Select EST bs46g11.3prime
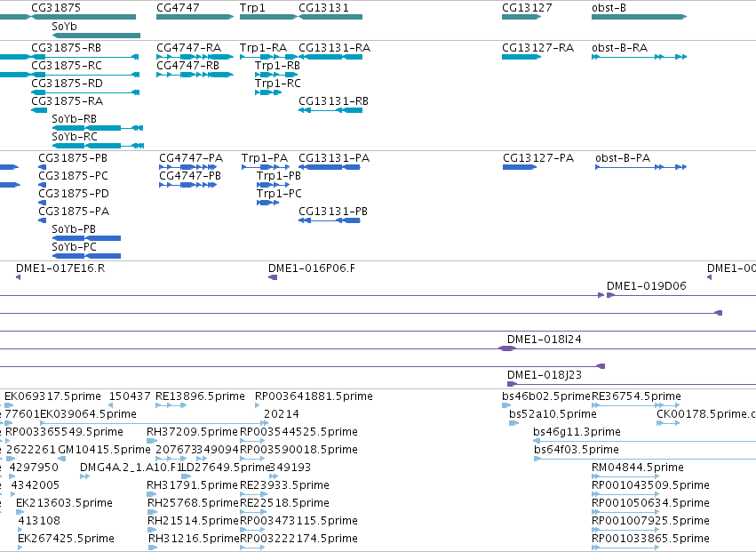This screenshot has width=756, height=552. click(645, 441)
